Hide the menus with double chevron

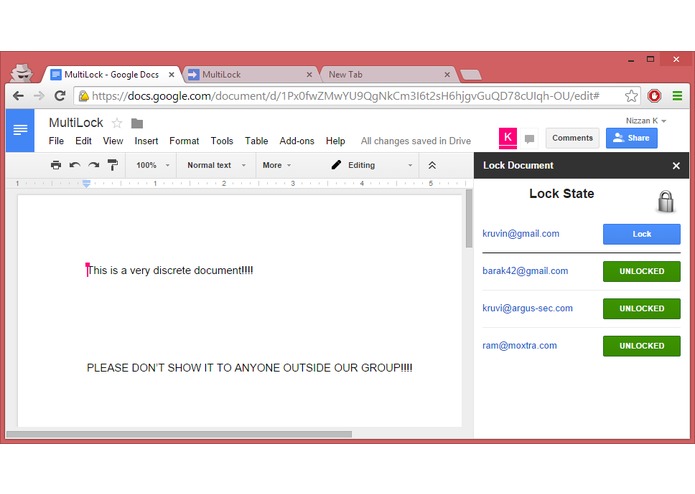(x=432, y=165)
